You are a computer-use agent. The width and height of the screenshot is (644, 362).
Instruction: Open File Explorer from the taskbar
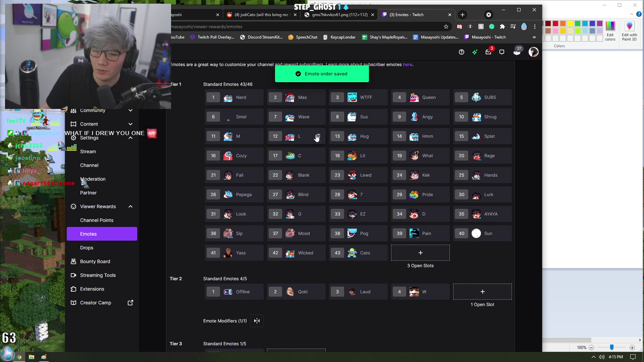pos(31,357)
